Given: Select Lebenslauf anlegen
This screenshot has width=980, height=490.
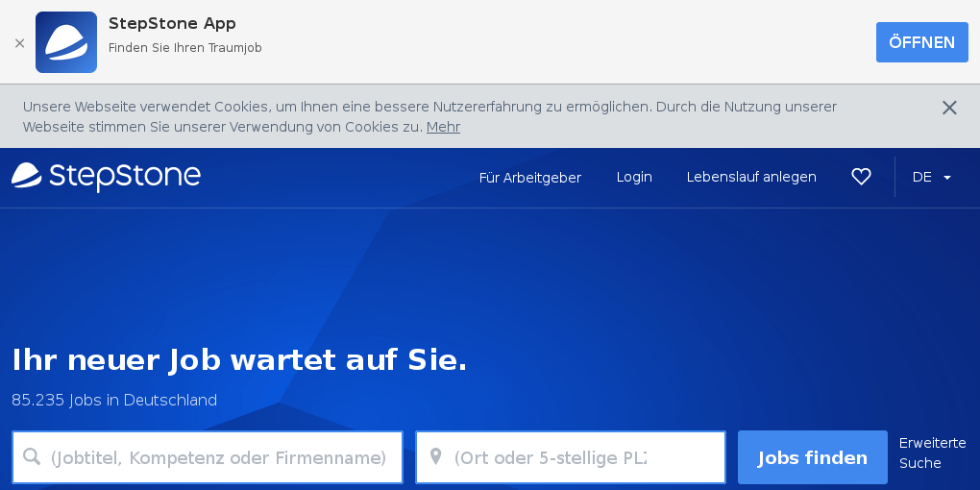Looking at the screenshot, I should [751, 177].
